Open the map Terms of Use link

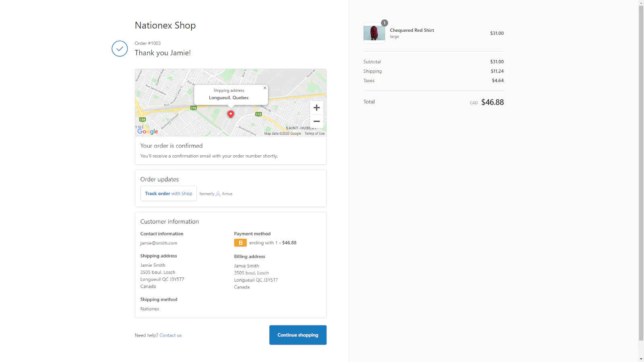click(315, 134)
